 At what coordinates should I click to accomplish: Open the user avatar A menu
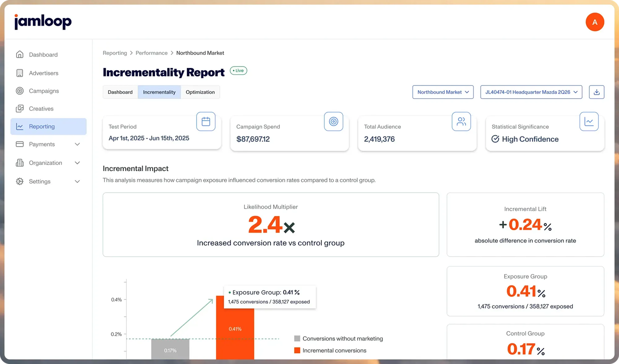click(x=595, y=22)
